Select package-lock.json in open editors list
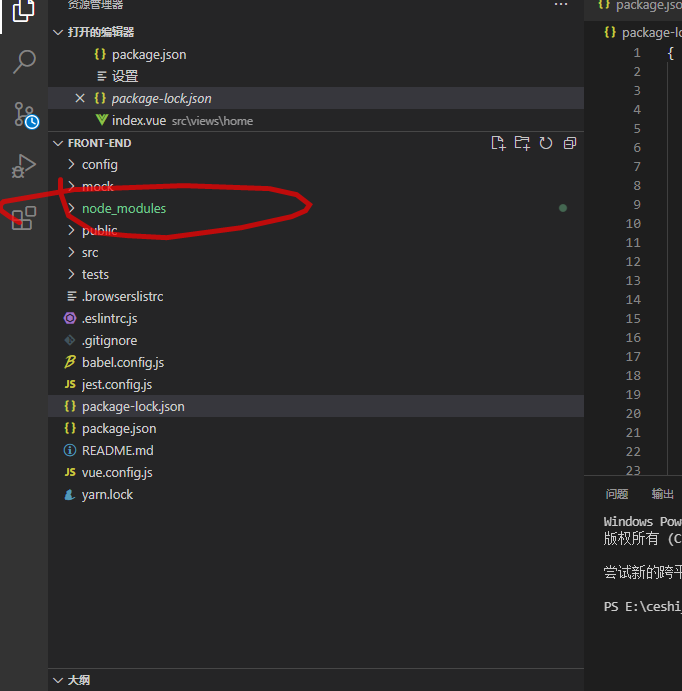 (316, 98)
